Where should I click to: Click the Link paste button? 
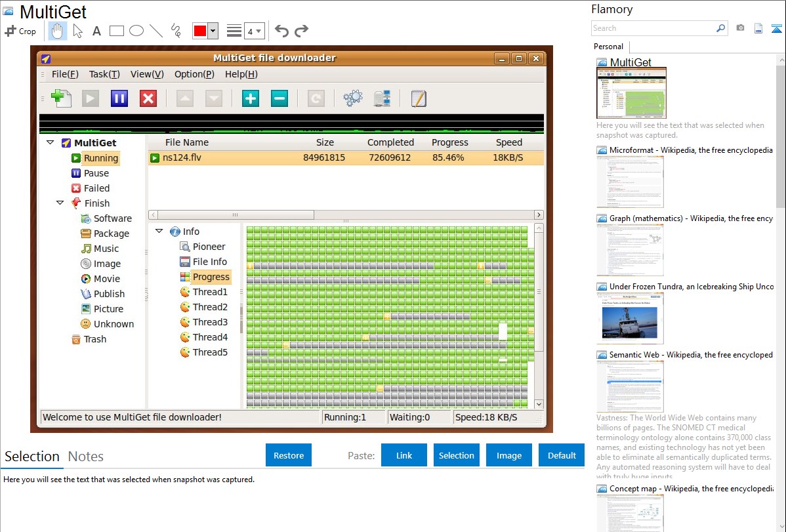404,455
